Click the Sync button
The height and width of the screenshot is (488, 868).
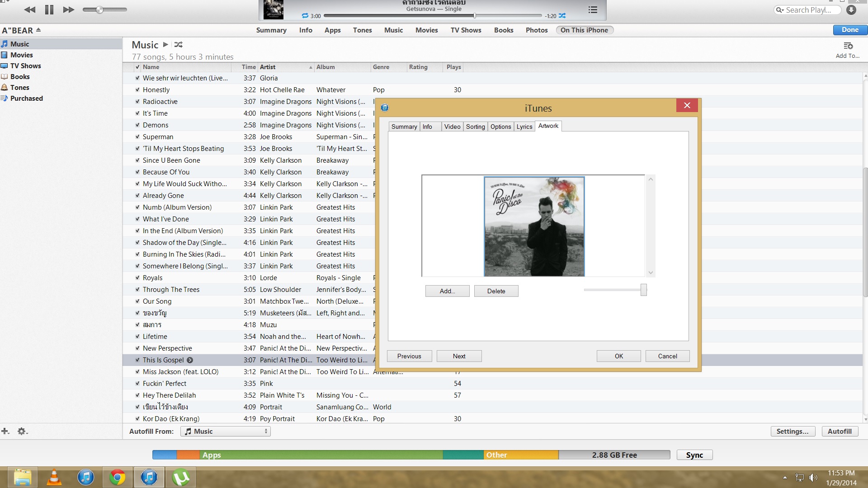(694, 455)
